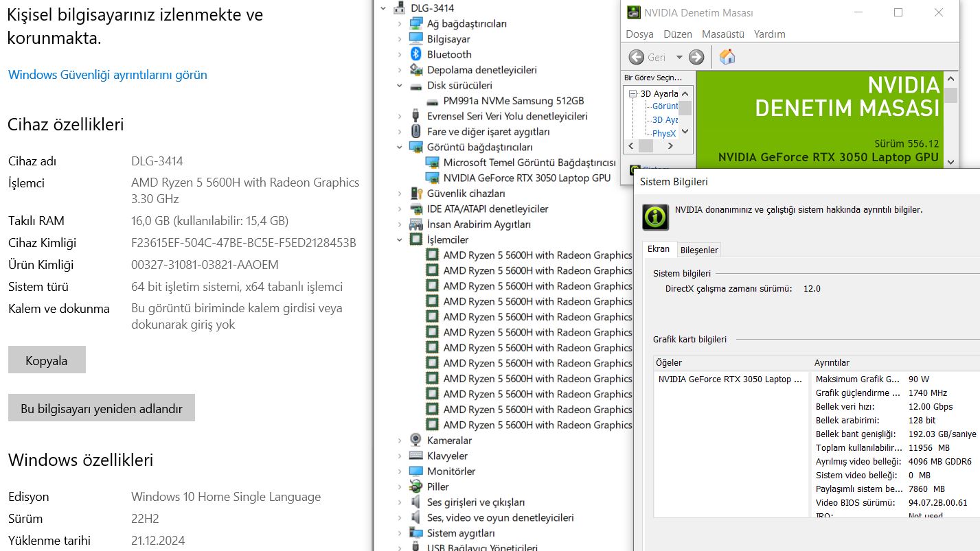Expand the Ağ bağdaştırıcıları node
This screenshot has width=980, height=551.
[399, 23]
